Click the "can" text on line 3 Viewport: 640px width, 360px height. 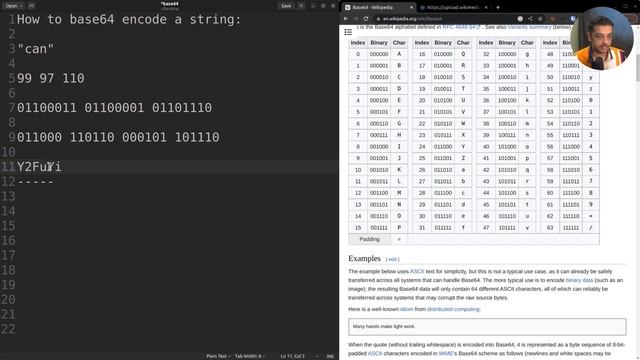point(36,49)
